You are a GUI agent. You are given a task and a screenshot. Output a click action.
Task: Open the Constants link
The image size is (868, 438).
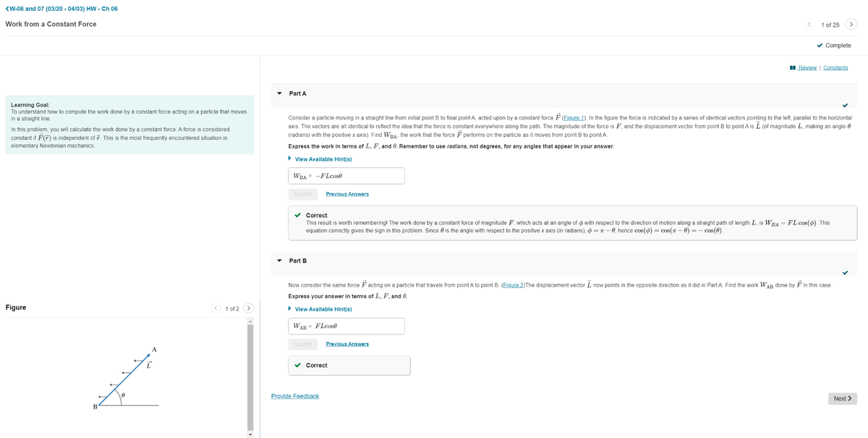pos(835,68)
